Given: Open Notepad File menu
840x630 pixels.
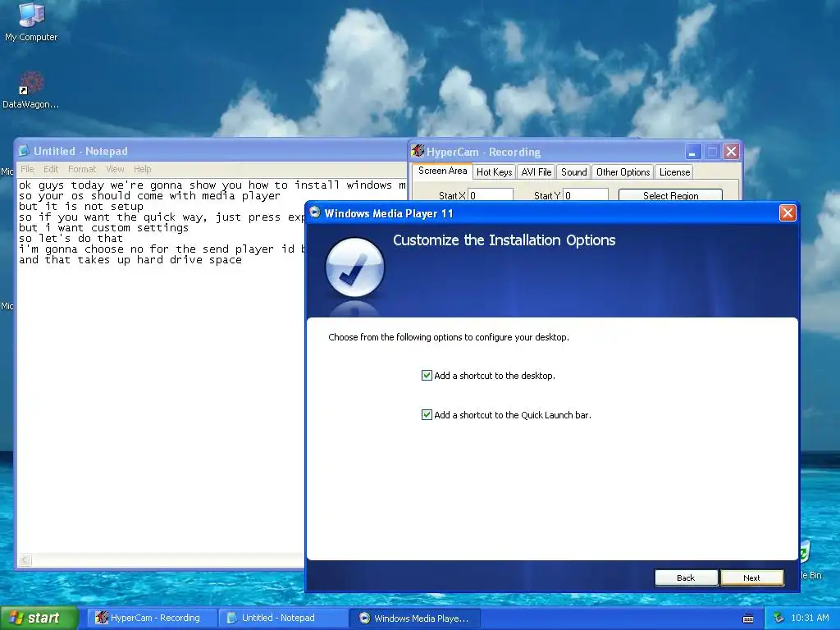Looking at the screenshot, I should [x=27, y=169].
